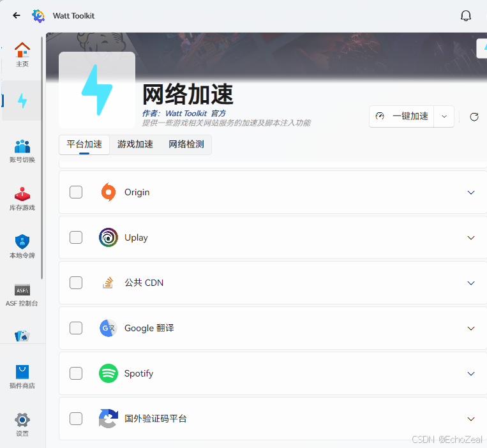Click the 网络加速 title heading
Screen dimensions: 487x448
188,94
